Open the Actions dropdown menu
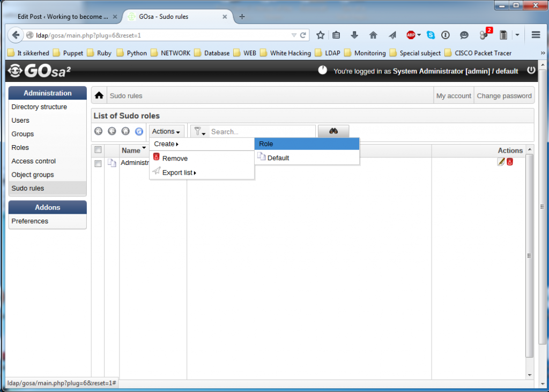The height and width of the screenshot is (392, 549). pos(166,132)
